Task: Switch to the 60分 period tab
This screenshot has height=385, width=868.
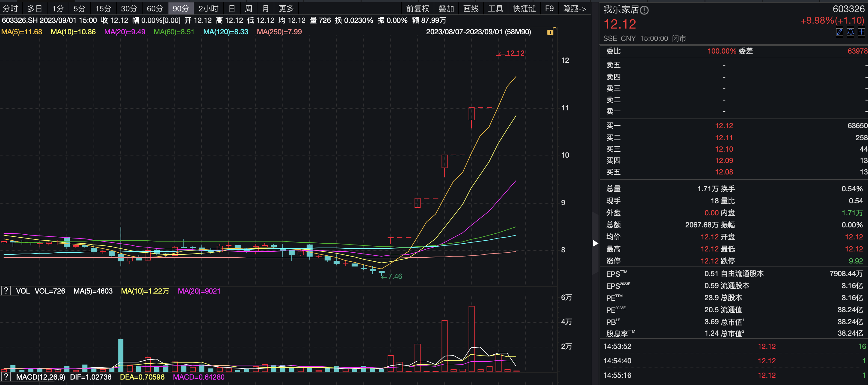Action: (x=155, y=9)
